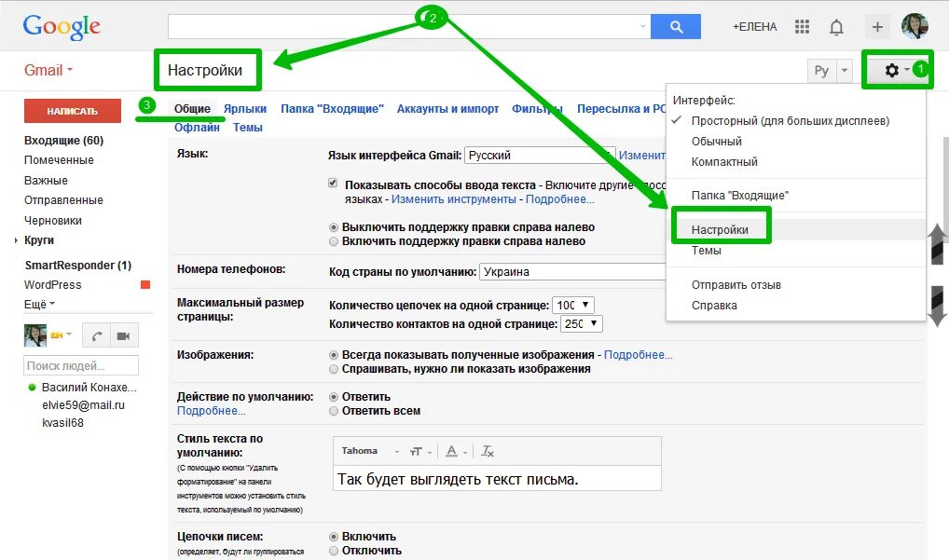
Task: Open the Tahoma font dropdown
Action: [370, 451]
